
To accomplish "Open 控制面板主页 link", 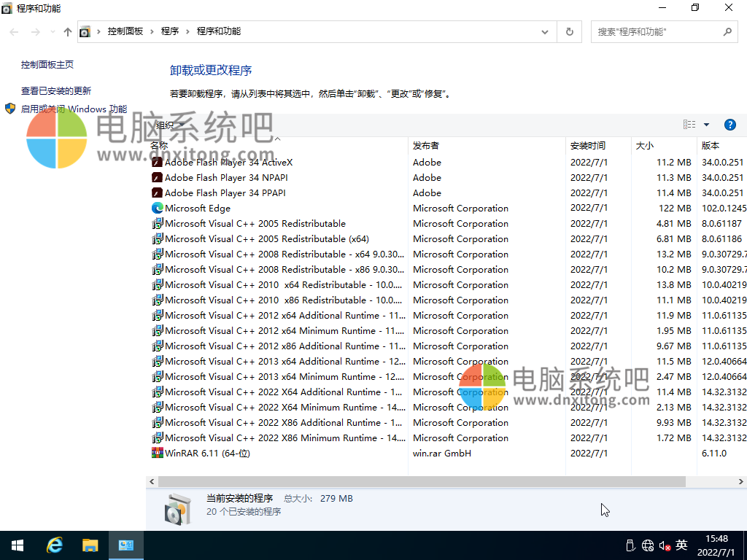I will [x=47, y=65].
